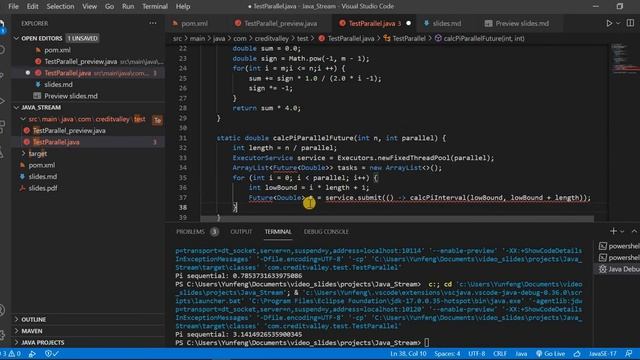The height and width of the screenshot is (360, 640).
Task: Open slides.md in project file tree
Action: pos(42,176)
